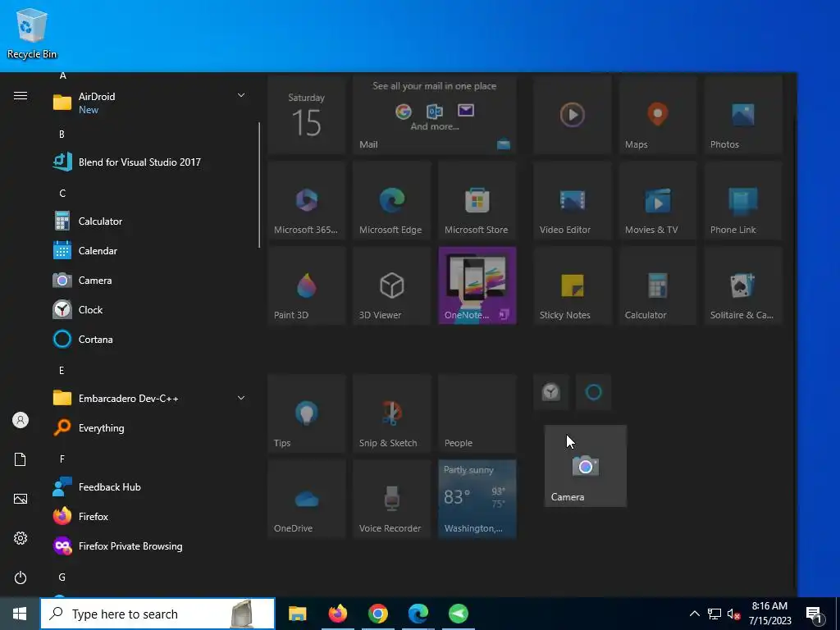Open Firefox Private Browsing
Screen dimensions: 840x630
tap(149, 546)
